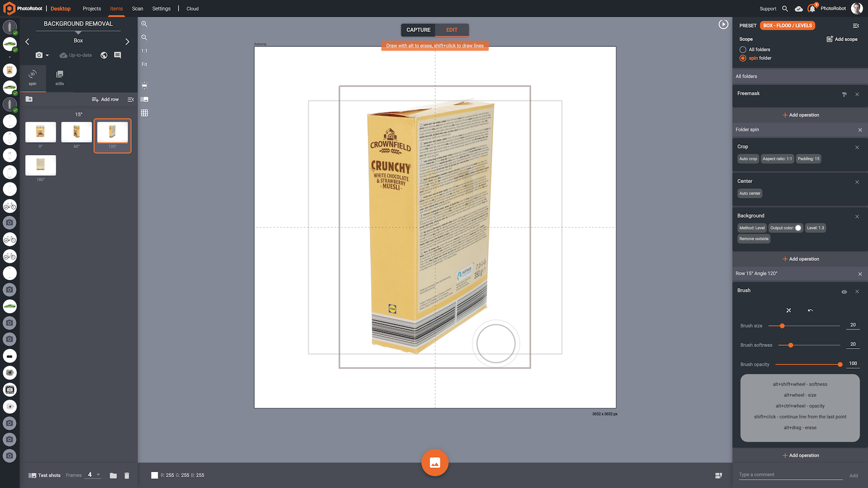Image resolution: width=868 pixels, height=488 pixels.
Task: Click the next item chevron beside Box
Action: click(127, 41)
